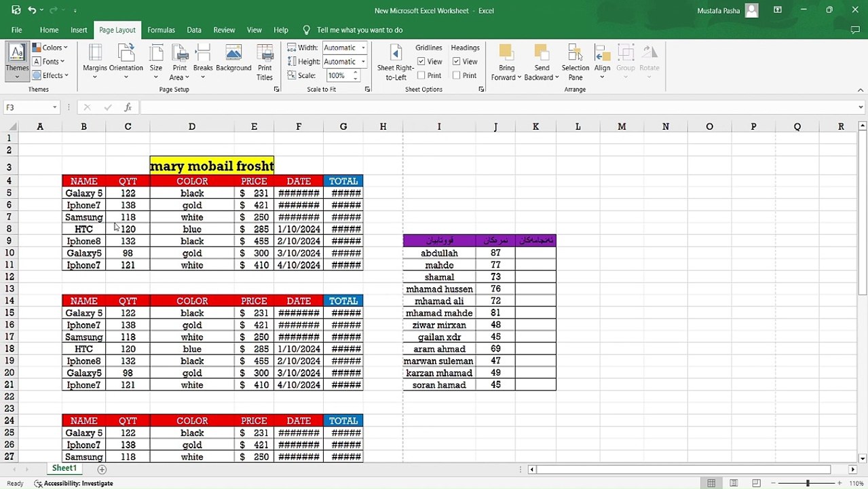Switch to Page Layout view in status bar

coord(734,483)
